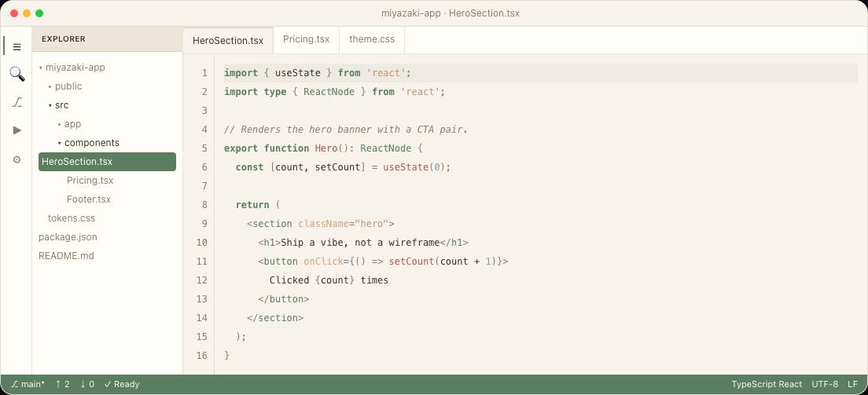Click the main branch indicator in status bar
This screenshot has width=868, height=395.
click(x=28, y=384)
